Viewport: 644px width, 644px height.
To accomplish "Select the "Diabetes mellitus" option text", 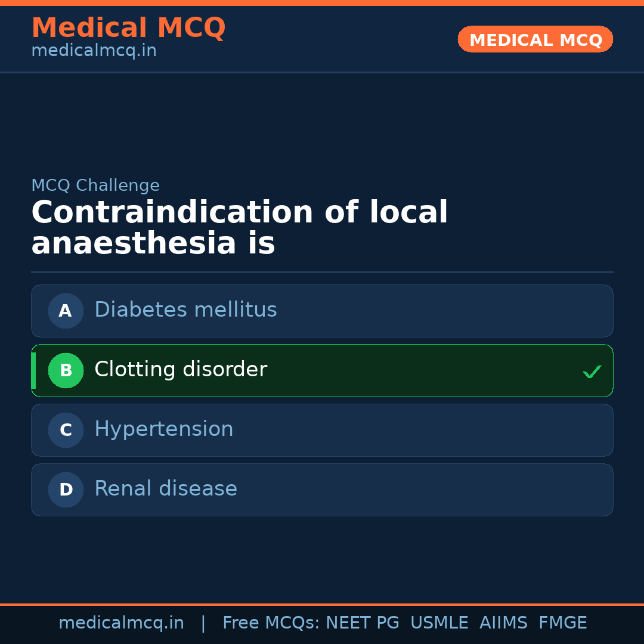I will click(x=185, y=310).
